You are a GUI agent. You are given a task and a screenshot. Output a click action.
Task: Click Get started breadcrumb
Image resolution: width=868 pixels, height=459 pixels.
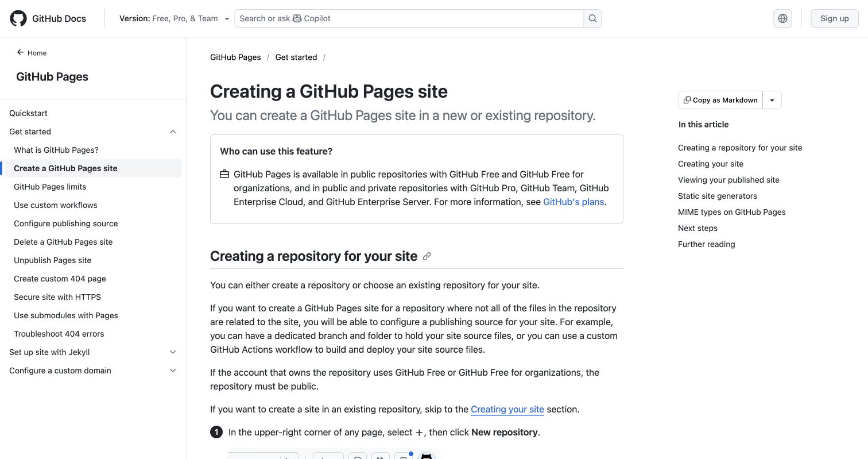point(296,57)
